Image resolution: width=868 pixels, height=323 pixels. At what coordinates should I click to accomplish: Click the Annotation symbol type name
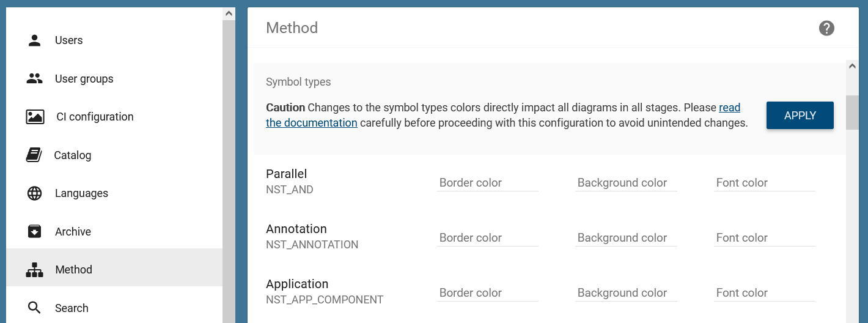coord(296,229)
